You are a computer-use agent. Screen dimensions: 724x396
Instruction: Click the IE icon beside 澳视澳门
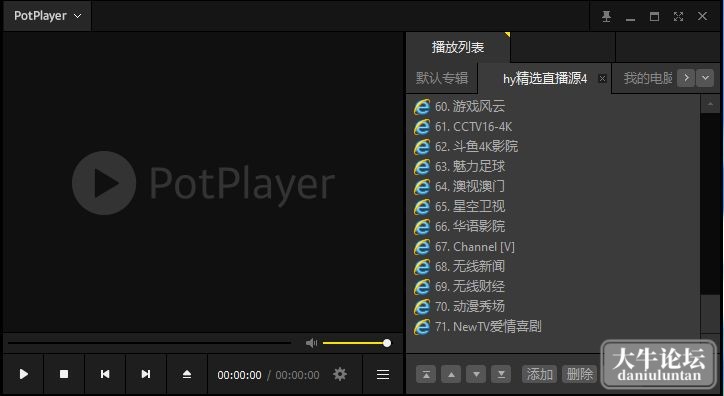pyautogui.click(x=422, y=186)
